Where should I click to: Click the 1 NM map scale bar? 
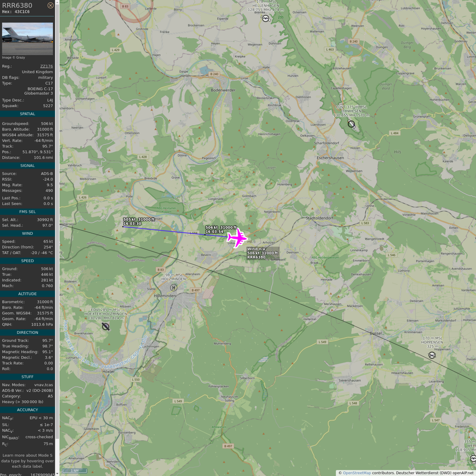click(74, 470)
